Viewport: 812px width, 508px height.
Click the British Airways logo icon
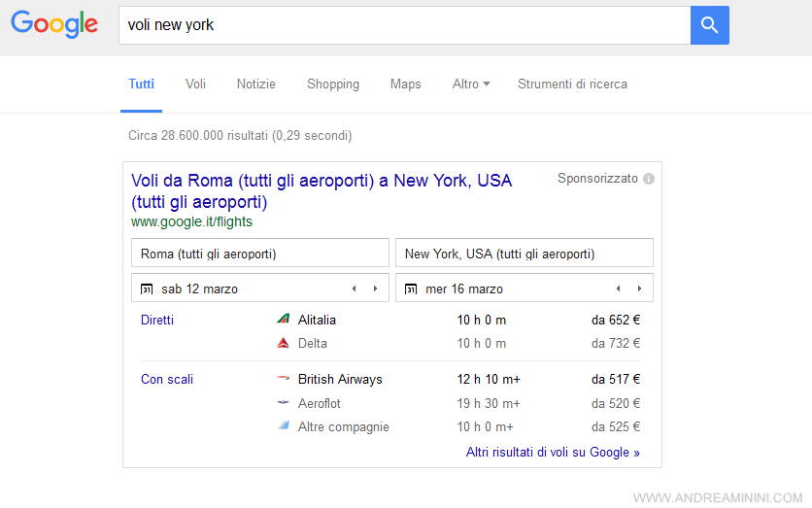[284, 379]
